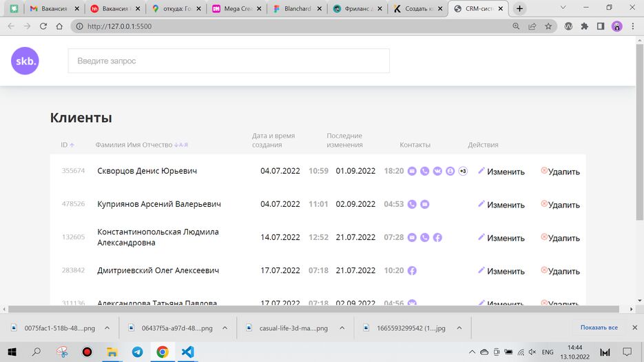The image size is (644, 362).
Task: Open the extensions puzzle icon
Action: click(x=585, y=26)
